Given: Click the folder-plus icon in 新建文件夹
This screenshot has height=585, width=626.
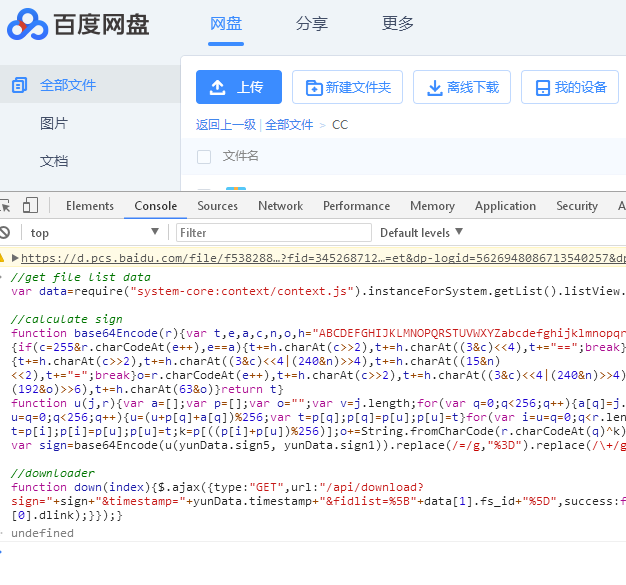Looking at the screenshot, I should point(314,87).
